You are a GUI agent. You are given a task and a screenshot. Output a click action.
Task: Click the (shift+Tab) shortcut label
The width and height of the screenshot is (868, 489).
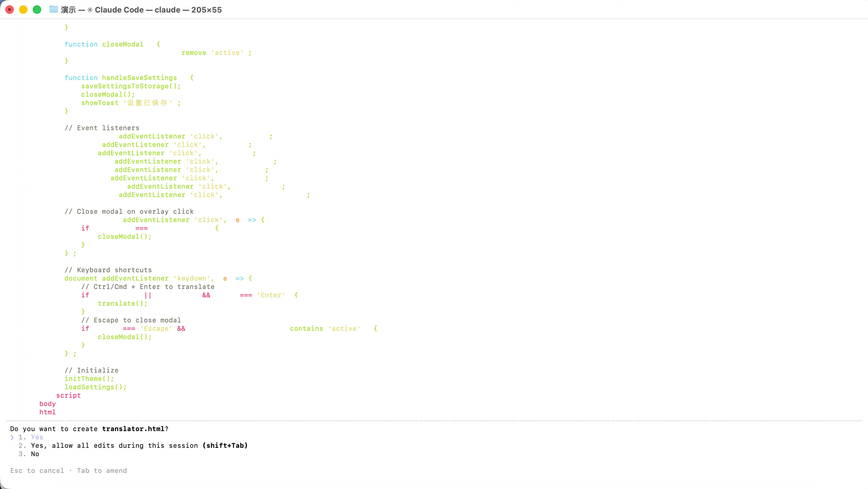coord(225,445)
